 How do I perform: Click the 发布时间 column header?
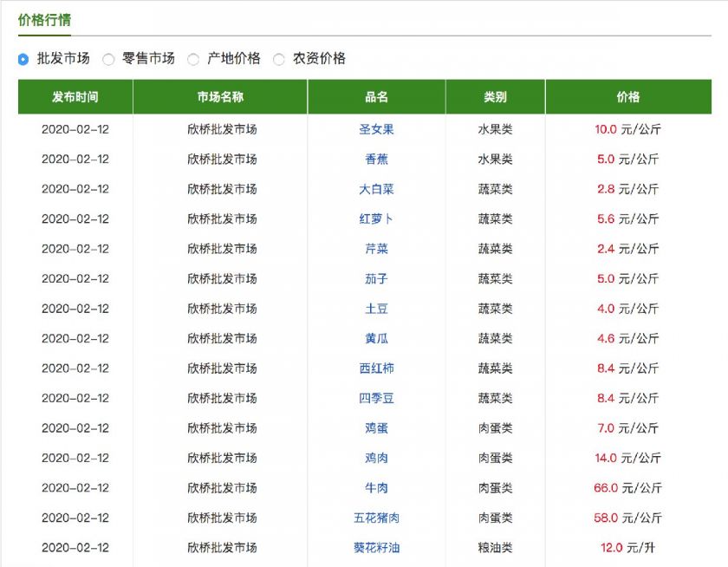coord(75,97)
